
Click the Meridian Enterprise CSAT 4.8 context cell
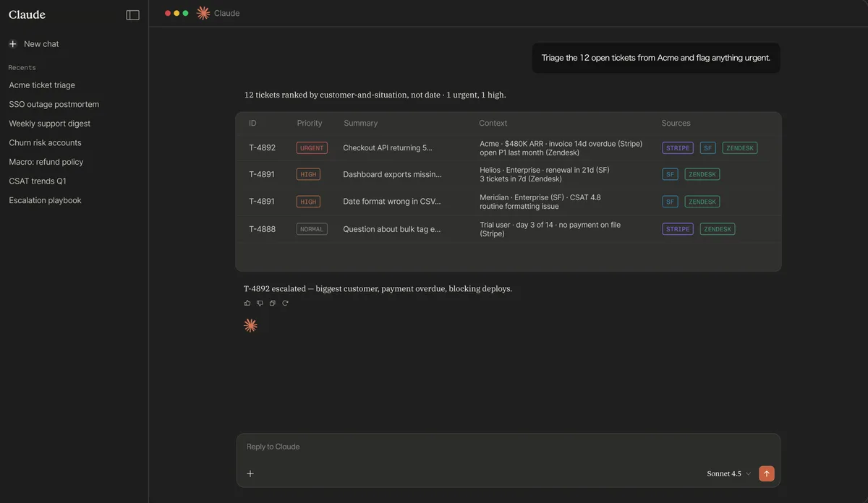(540, 202)
